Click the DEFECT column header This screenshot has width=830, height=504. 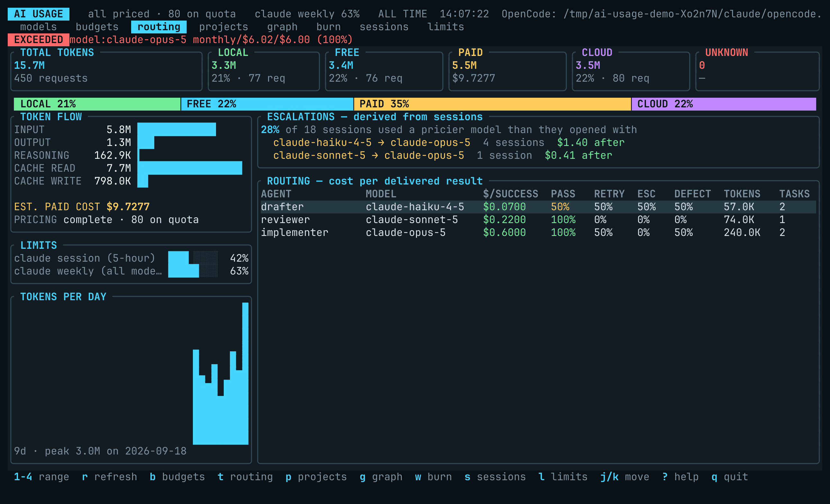(x=692, y=194)
